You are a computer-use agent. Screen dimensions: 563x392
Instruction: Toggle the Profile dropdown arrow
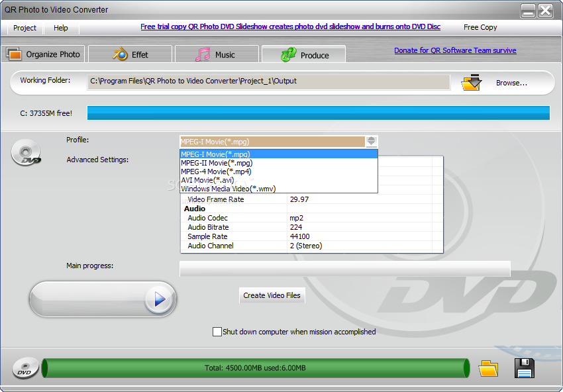tap(372, 142)
